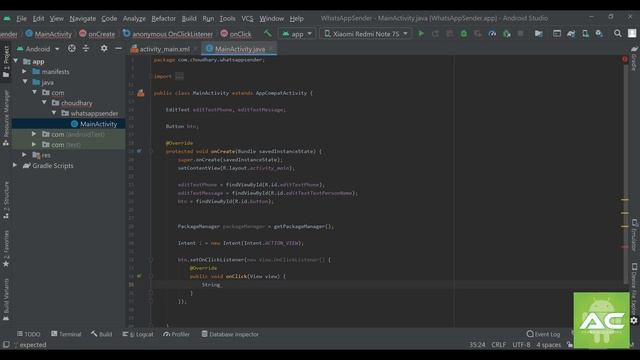Toggle the Project side panel tab

tap(6, 61)
